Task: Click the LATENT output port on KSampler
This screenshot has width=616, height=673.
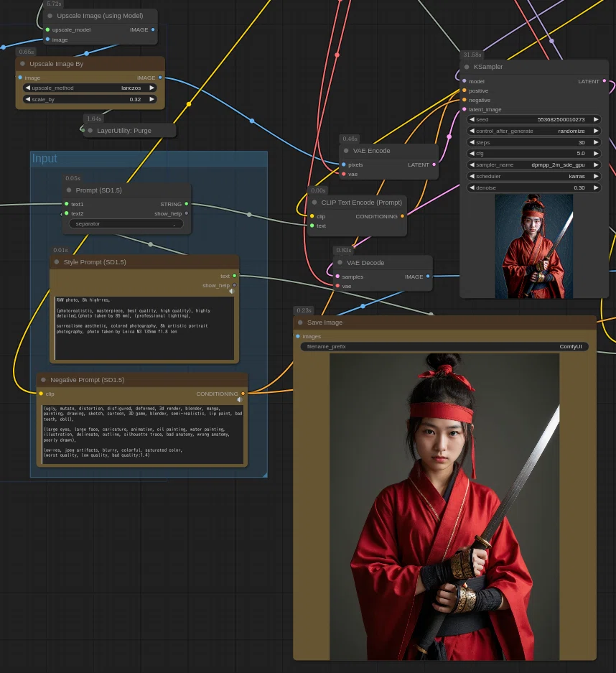Action: click(605, 81)
